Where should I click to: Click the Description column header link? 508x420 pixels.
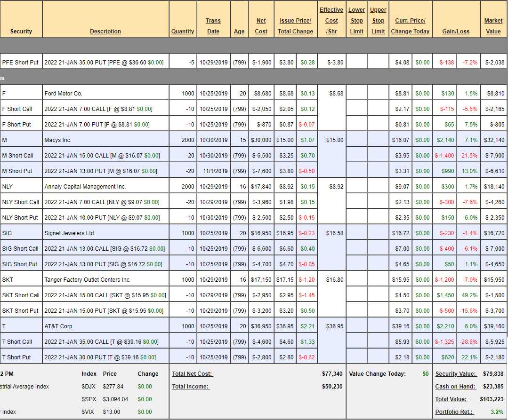(x=105, y=32)
